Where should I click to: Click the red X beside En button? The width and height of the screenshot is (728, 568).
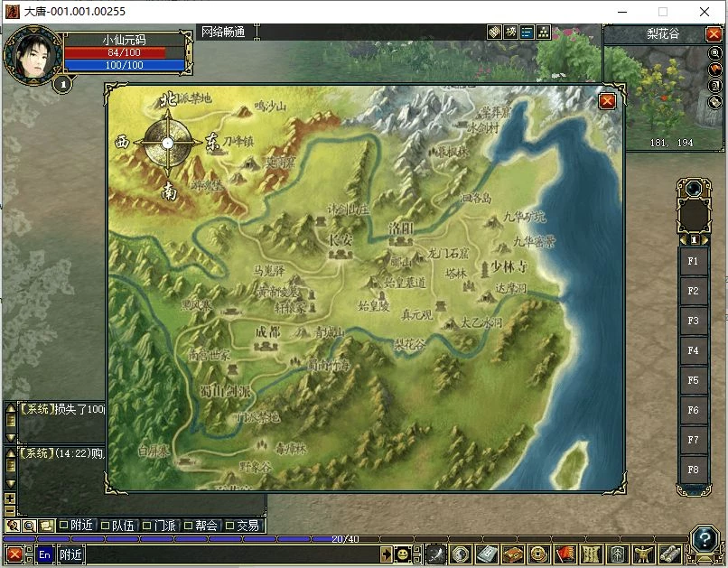pyautogui.click(x=14, y=554)
